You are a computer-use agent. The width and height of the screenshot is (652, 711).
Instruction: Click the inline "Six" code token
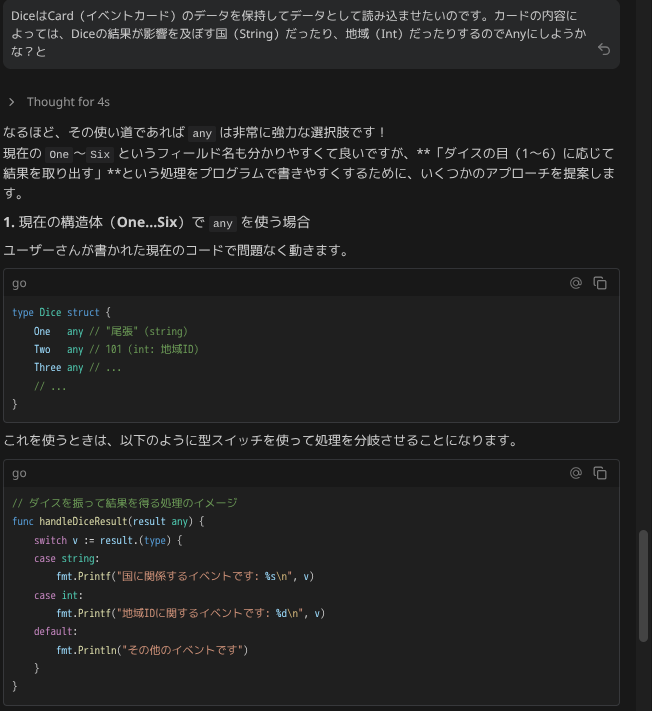pos(100,154)
